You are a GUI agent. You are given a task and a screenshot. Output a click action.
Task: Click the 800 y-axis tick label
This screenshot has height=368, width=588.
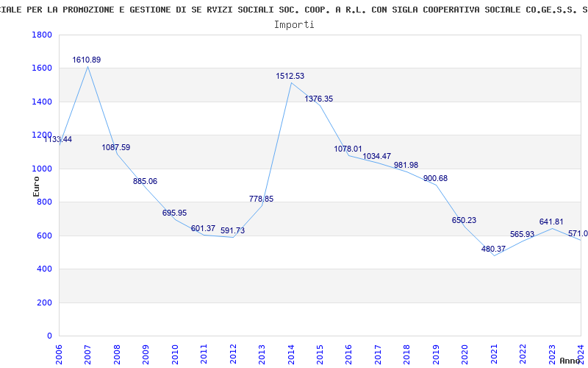pos(44,202)
